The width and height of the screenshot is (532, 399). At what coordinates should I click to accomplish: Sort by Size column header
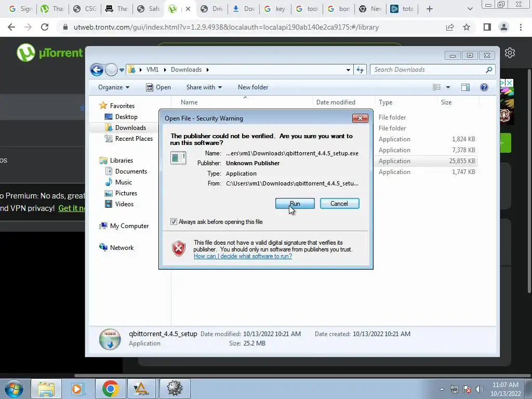coord(458,102)
